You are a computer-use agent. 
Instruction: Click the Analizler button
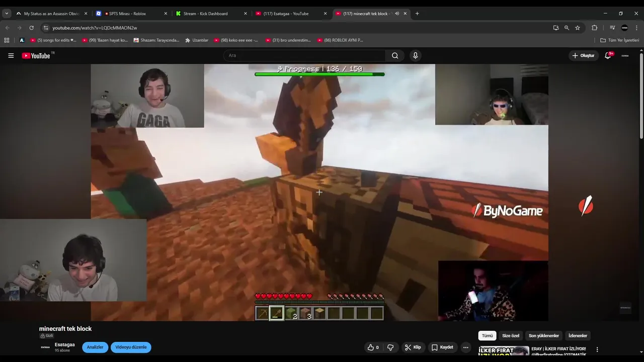[x=95, y=347]
